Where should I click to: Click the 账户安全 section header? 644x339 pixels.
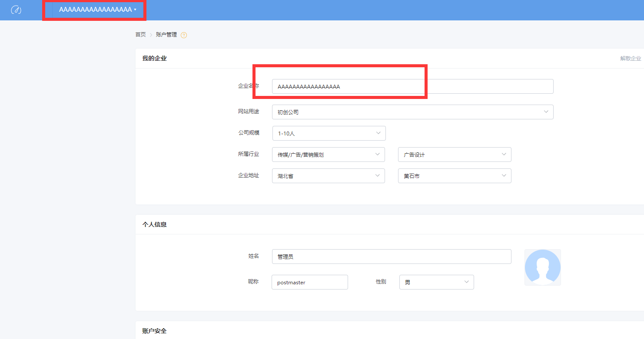tap(154, 331)
